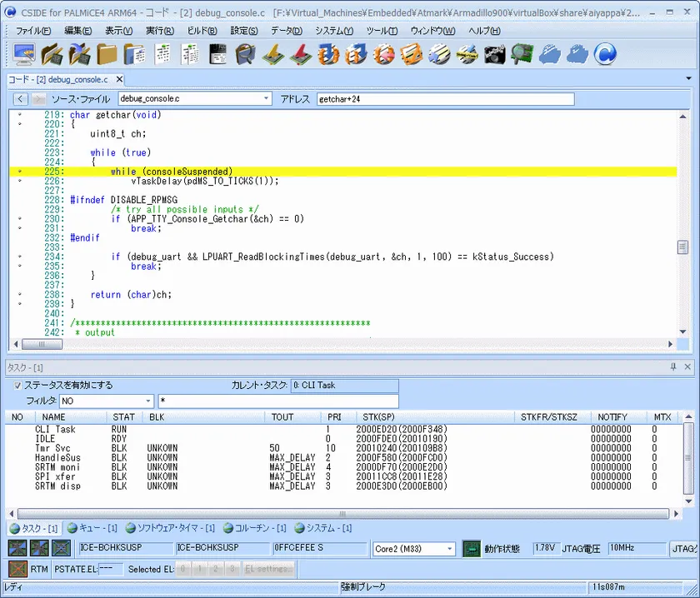This screenshot has height=598, width=700.
Task: Open the source file debug_console.c dropdown
Action: [267, 99]
